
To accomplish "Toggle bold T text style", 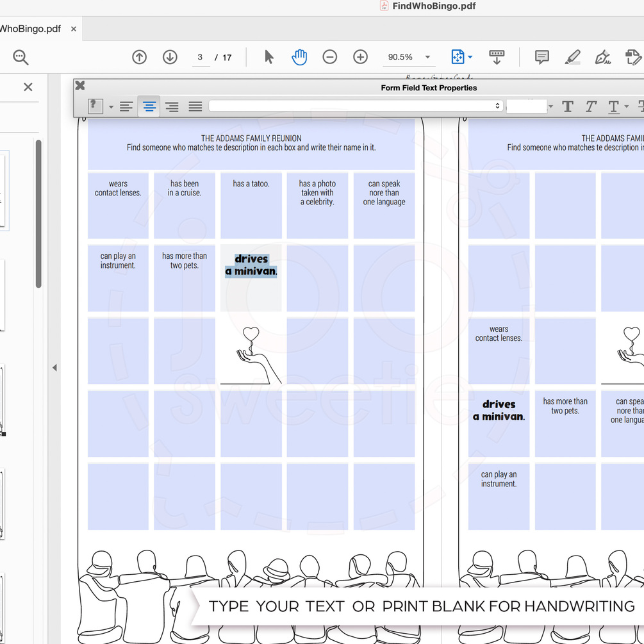I will point(568,106).
